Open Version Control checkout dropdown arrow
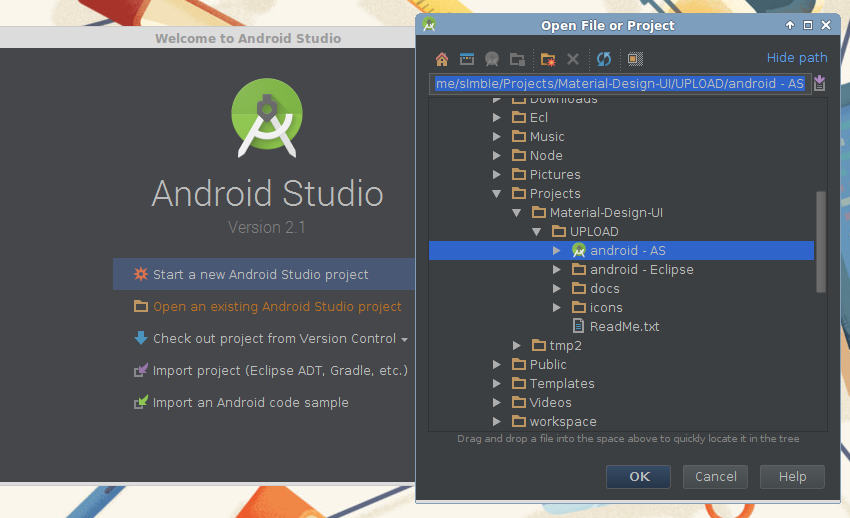The width and height of the screenshot is (850, 518). [x=404, y=340]
